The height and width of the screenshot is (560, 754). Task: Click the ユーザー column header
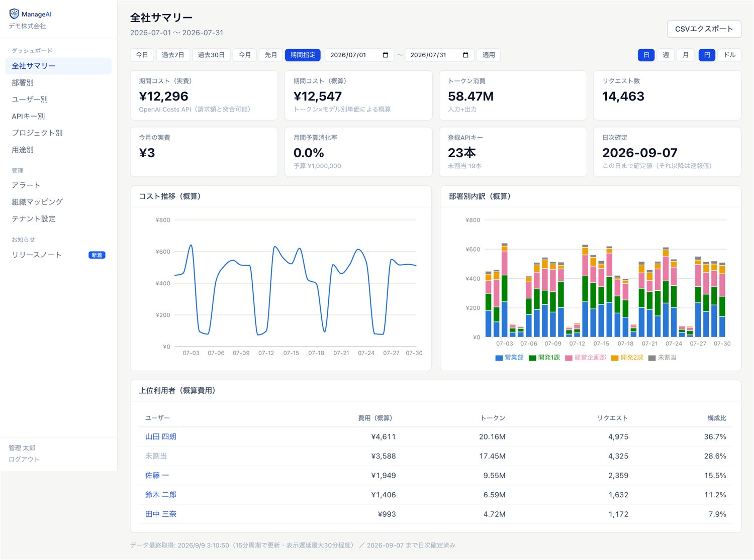tap(157, 418)
